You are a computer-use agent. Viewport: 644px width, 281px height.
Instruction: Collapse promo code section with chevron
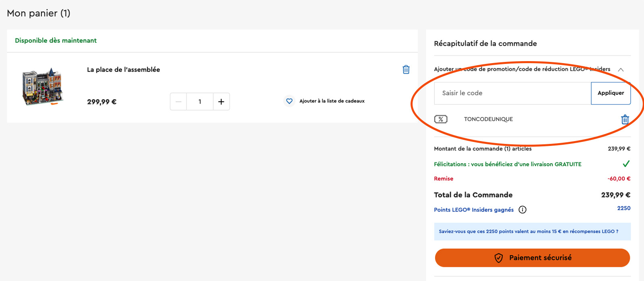click(x=621, y=70)
